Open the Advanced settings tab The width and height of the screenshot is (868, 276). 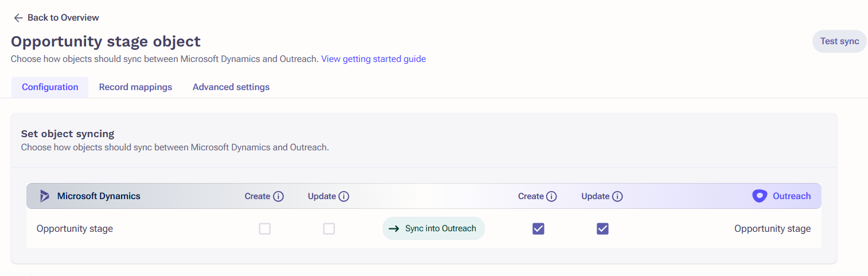231,87
